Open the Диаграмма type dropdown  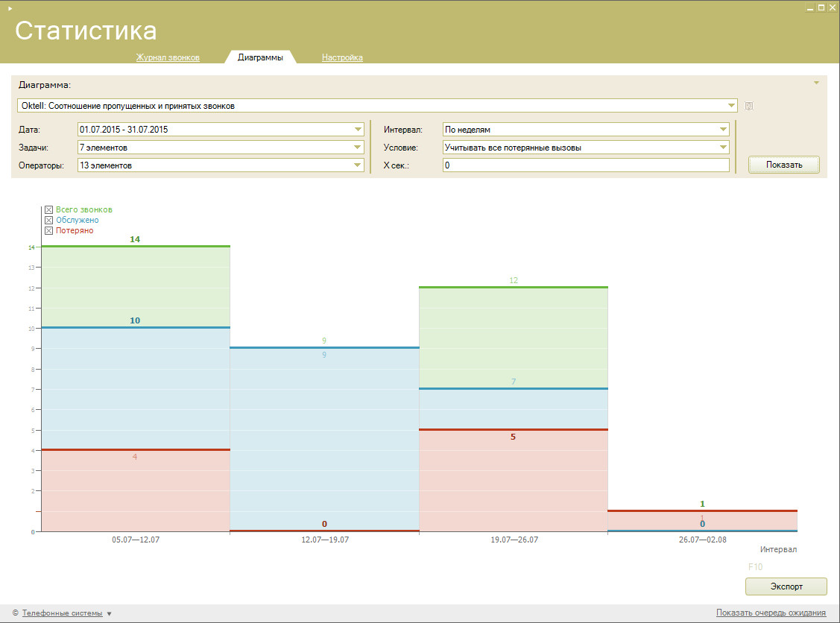731,106
